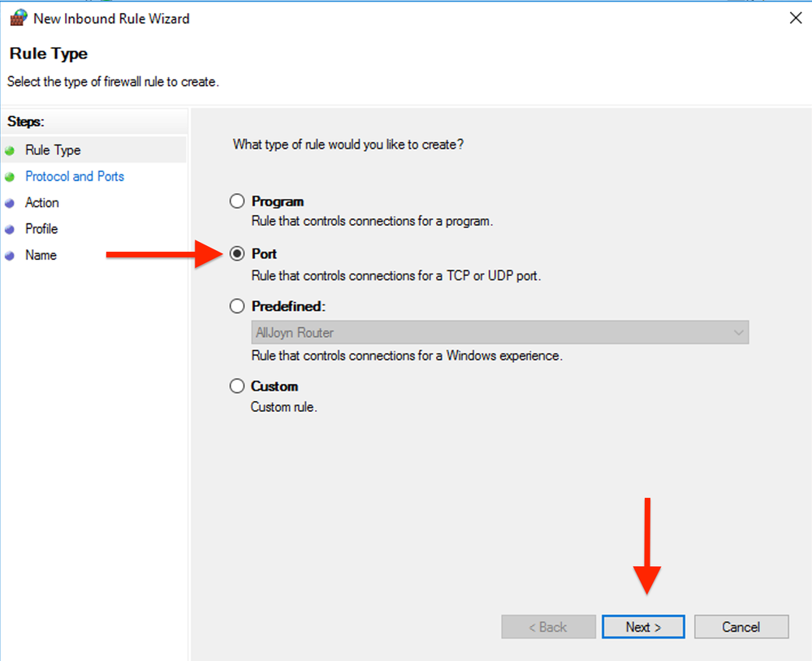
Task: Cancel the rule creation wizard
Action: pyautogui.click(x=741, y=627)
